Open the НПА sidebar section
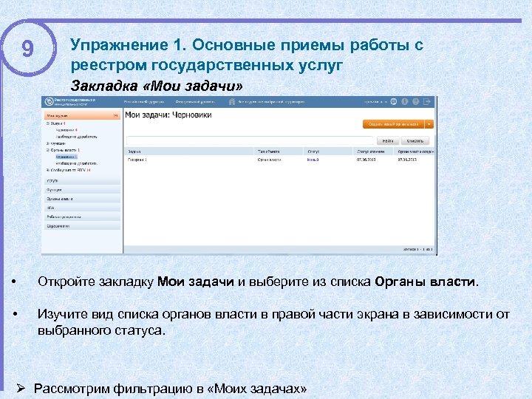This screenshot has height=399, width=532. [x=82, y=208]
